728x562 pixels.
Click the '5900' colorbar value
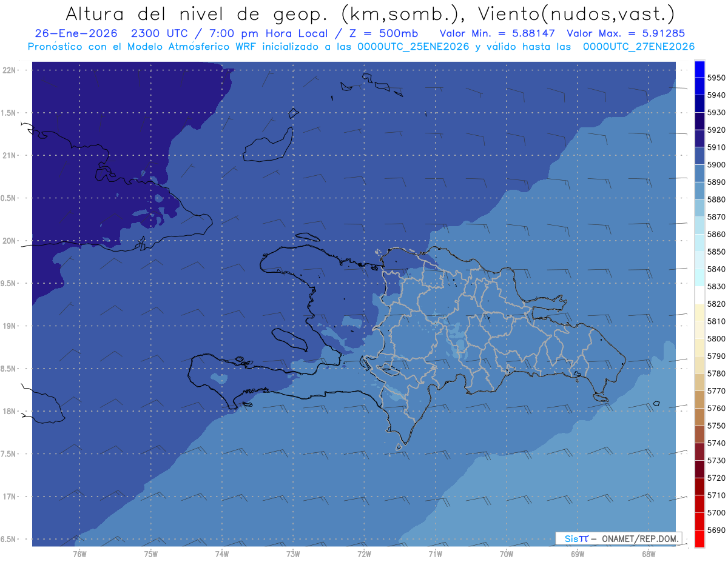(716, 165)
